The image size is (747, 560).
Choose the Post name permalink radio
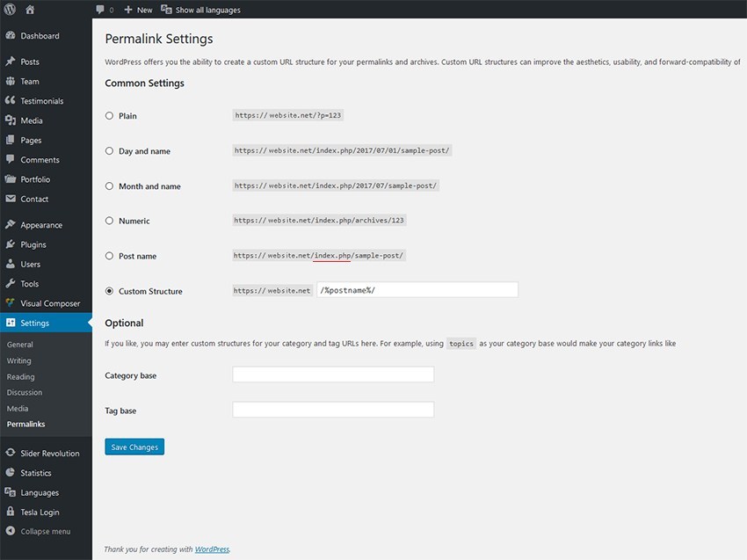(109, 256)
